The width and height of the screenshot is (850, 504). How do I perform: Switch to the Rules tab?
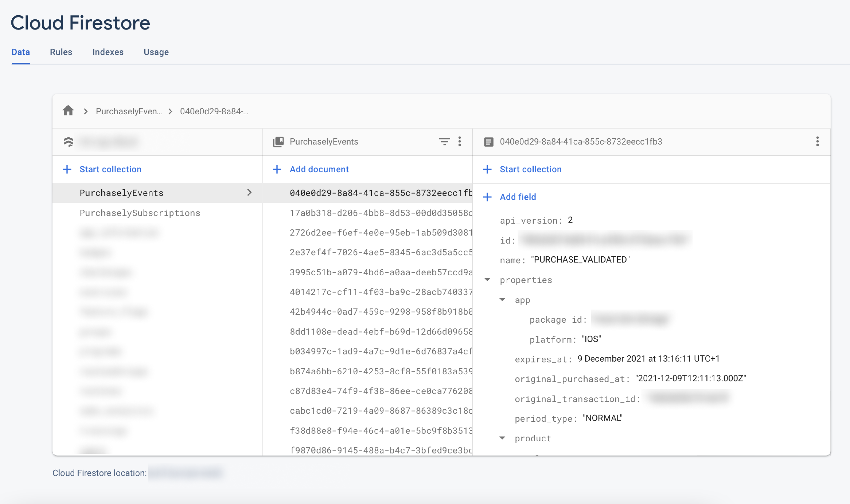(61, 52)
